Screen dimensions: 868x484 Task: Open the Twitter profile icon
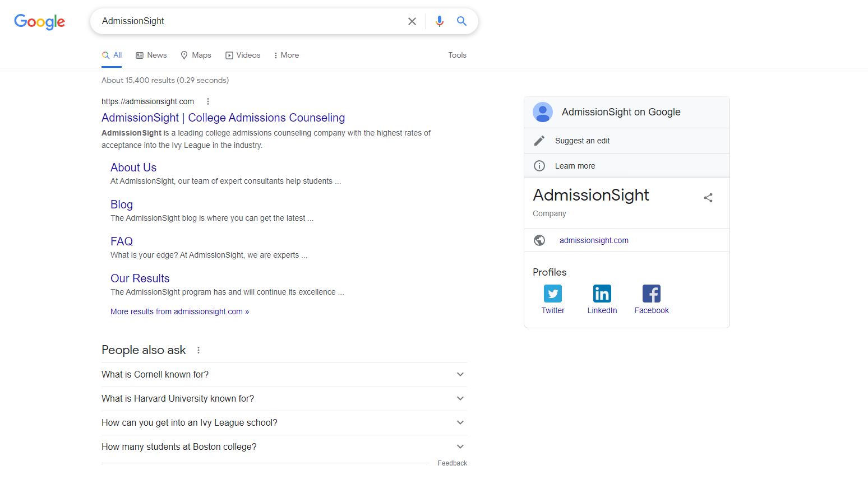553,294
